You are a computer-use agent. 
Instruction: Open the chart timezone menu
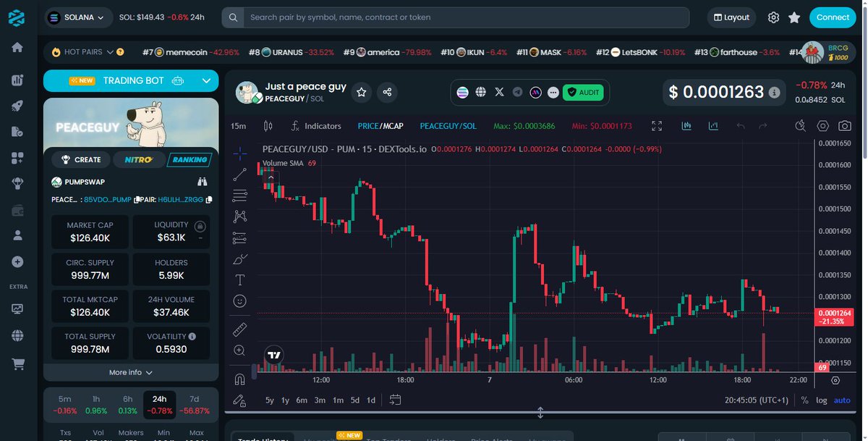[x=757, y=400]
